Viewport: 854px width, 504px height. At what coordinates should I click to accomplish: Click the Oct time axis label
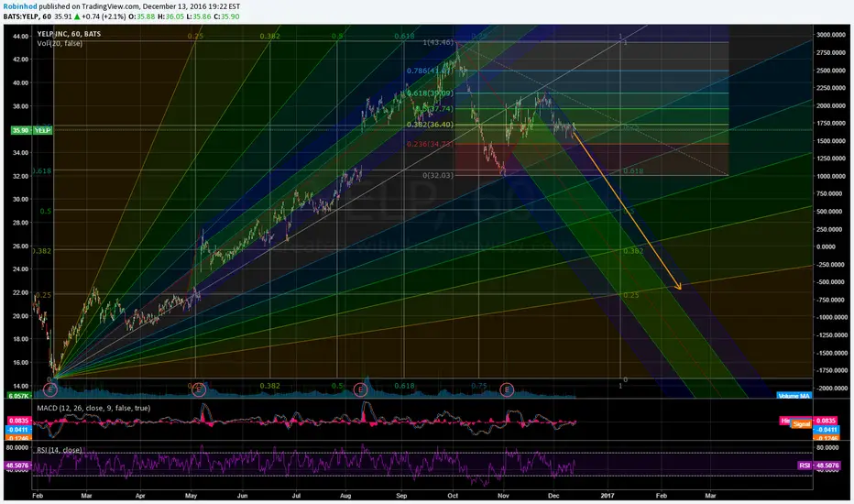coord(453,496)
